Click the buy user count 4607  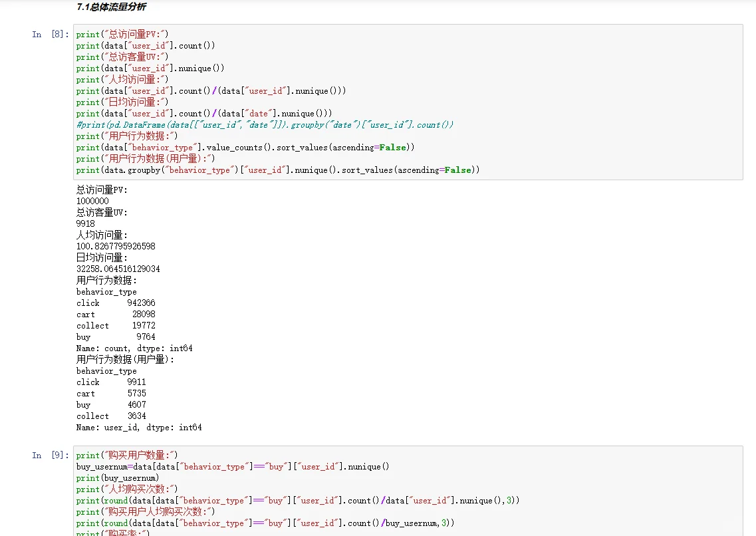tap(136, 404)
